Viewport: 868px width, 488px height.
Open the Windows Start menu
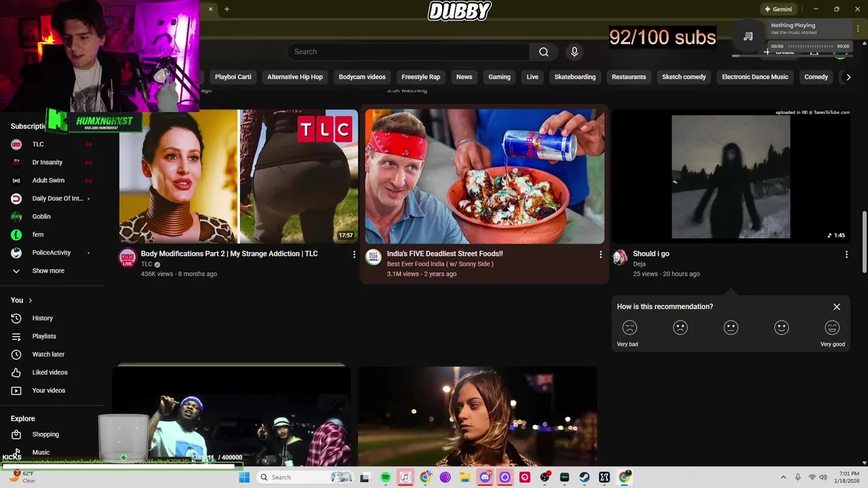[244, 477]
